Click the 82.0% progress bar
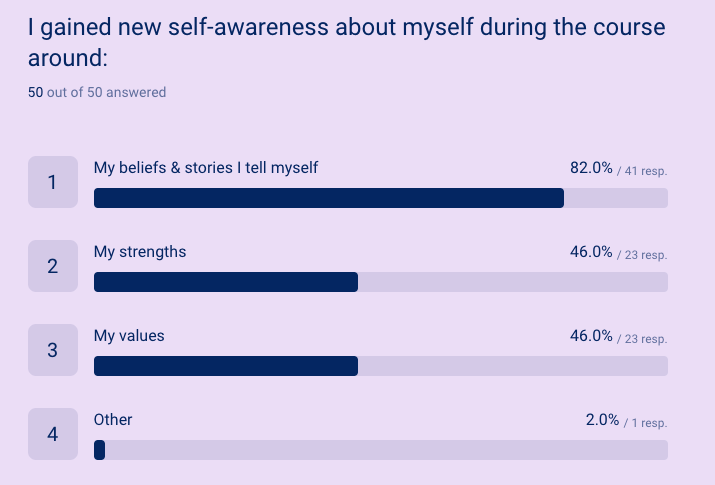 click(x=380, y=198)
